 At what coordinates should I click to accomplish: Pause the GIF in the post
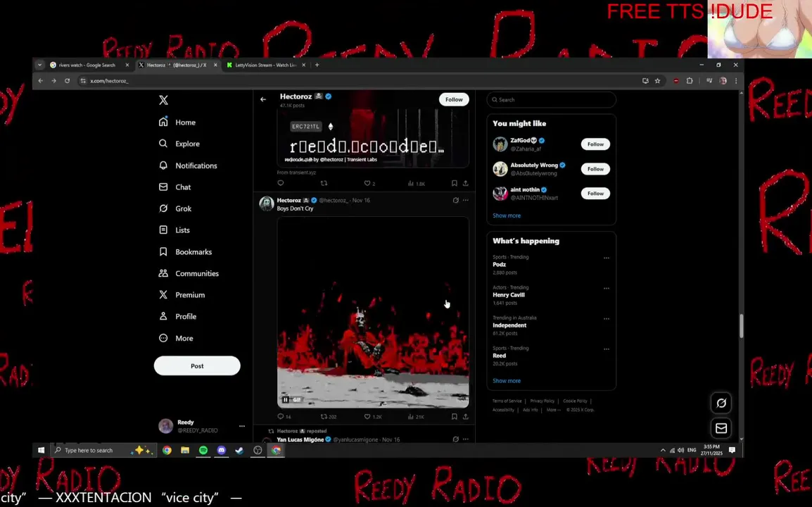286,400
